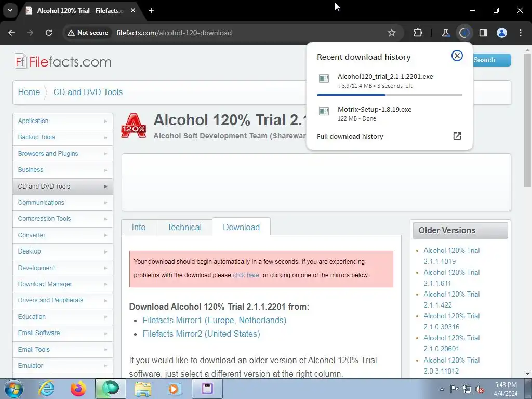Open older version Alcohol 120% Trial 2.1.1.611
Image resolution: width=532 pixels, height=399 pixels.
(451, 278)
